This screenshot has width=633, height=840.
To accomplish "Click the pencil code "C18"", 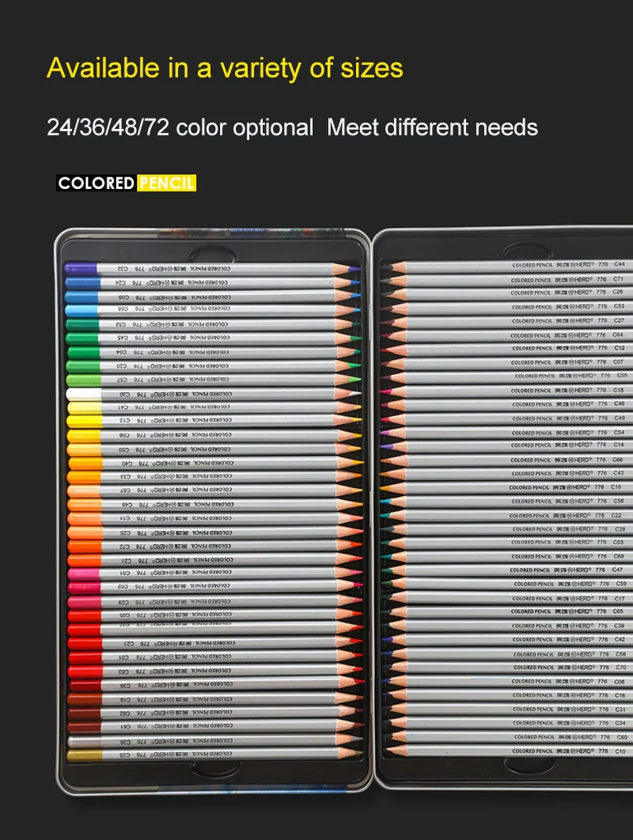I will click(x=616, y=487).
